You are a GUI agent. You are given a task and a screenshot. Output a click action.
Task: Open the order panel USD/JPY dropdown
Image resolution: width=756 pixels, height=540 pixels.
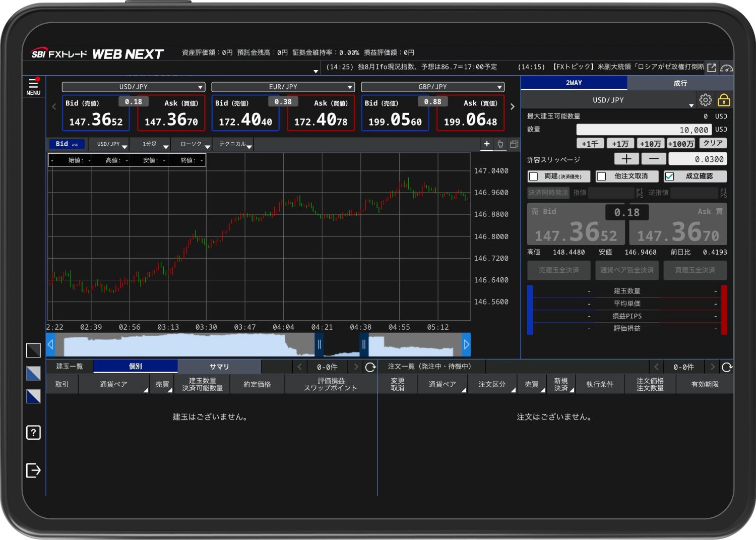[x=608, y=100]
